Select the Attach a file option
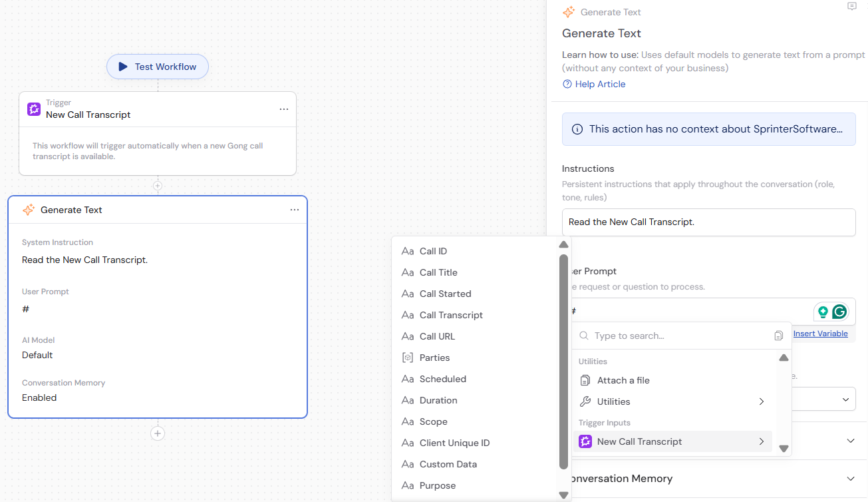 [x=622, y=379]
